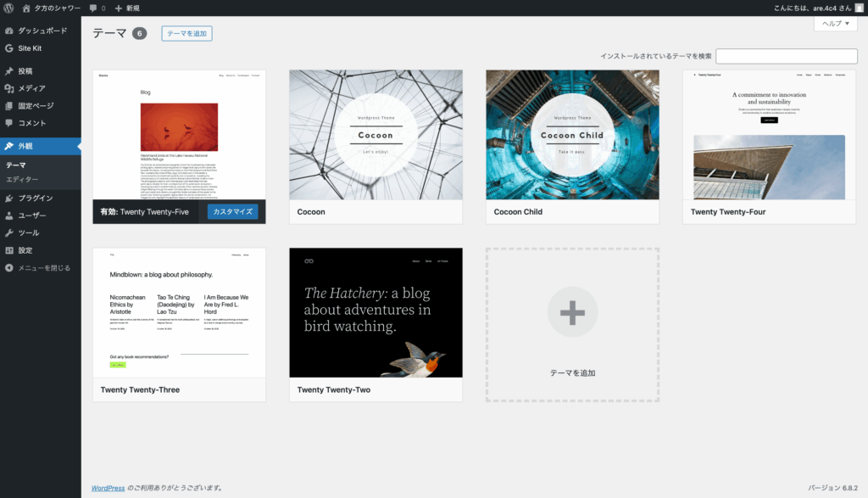The height and width of the screenshot is (498, 868).
Task: Click the テーマ page heading
Action: 109,33
